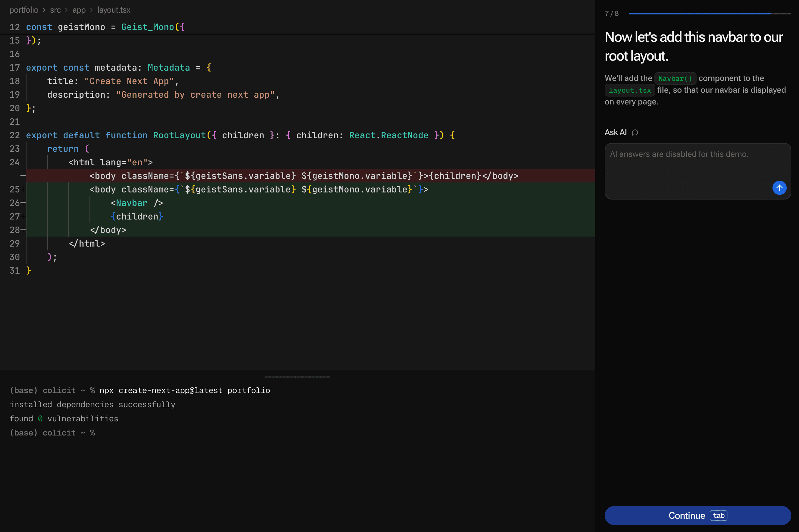Click the heading Now let's add this navbar
The width and height of the screenshot is (799, 532).
click(694, 46)
